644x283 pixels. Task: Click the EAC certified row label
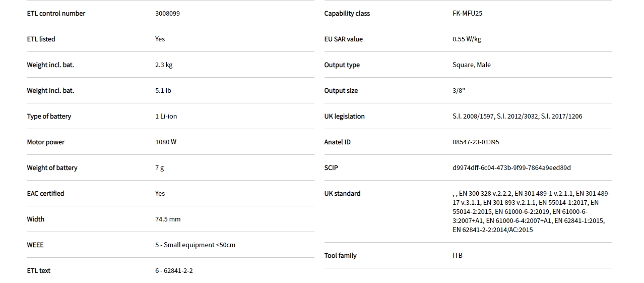click(45, 194)
